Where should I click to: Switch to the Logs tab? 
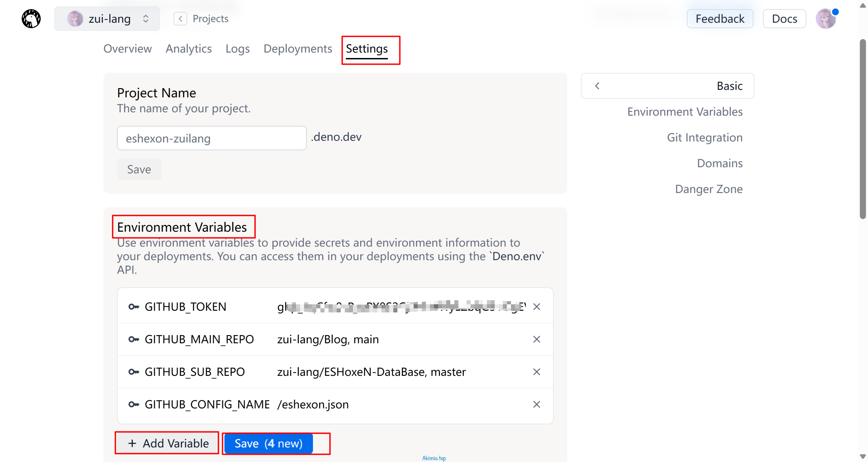(x=238, y=49)
